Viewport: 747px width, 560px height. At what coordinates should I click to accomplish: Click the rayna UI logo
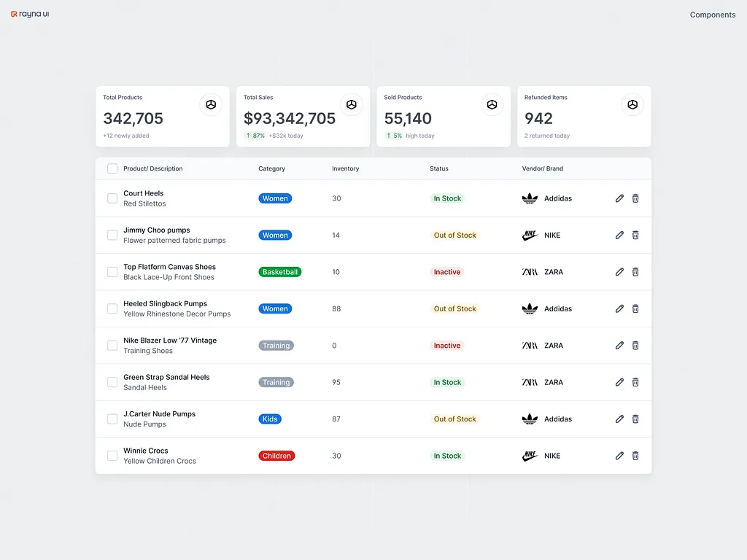click(30, 15)
